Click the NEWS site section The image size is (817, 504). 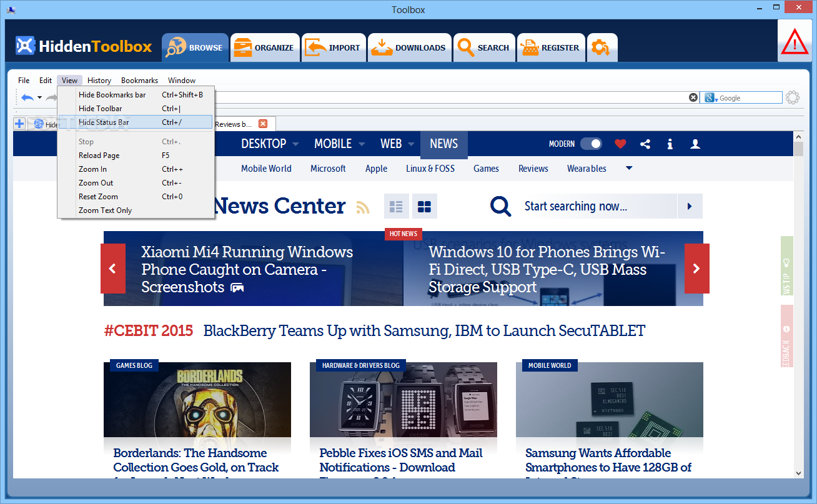tap(443, 144)
